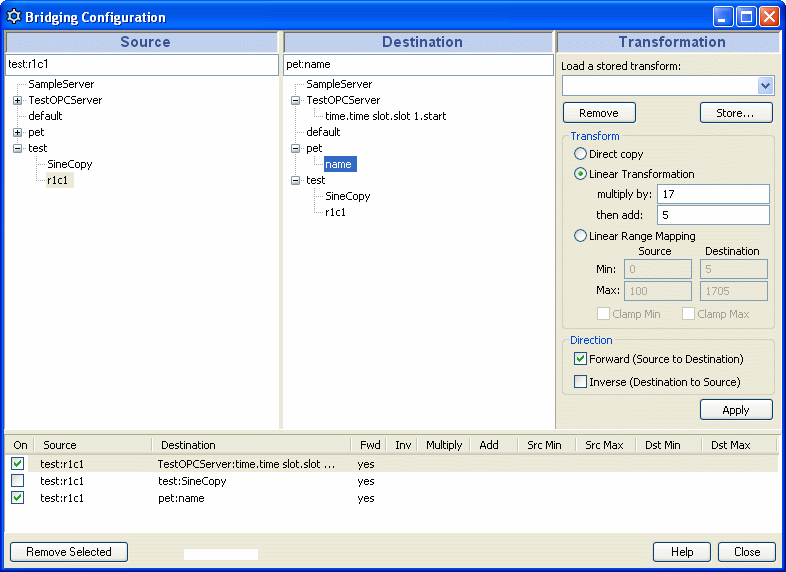Sort by the Destination column header in the table
The height and width of the screenshot is (572, 786).
pyautogui.click(x=251, y=445)
